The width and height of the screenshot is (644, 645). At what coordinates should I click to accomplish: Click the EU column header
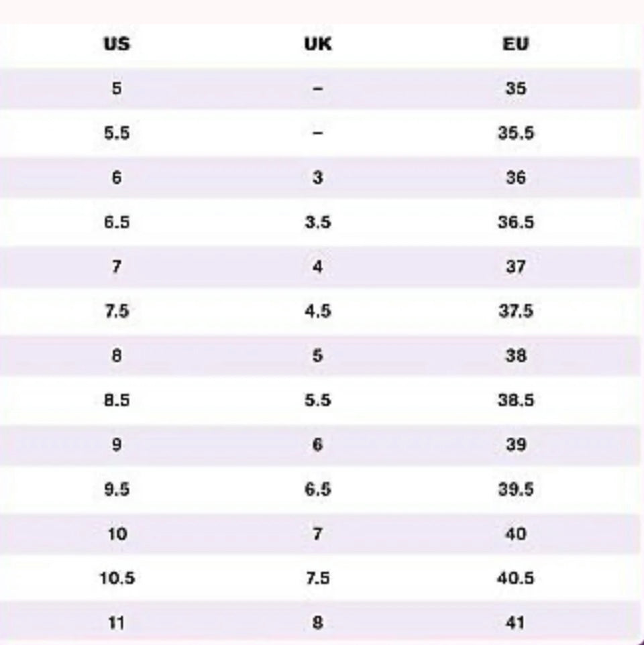pyautogui.click(x=515, y=44)
